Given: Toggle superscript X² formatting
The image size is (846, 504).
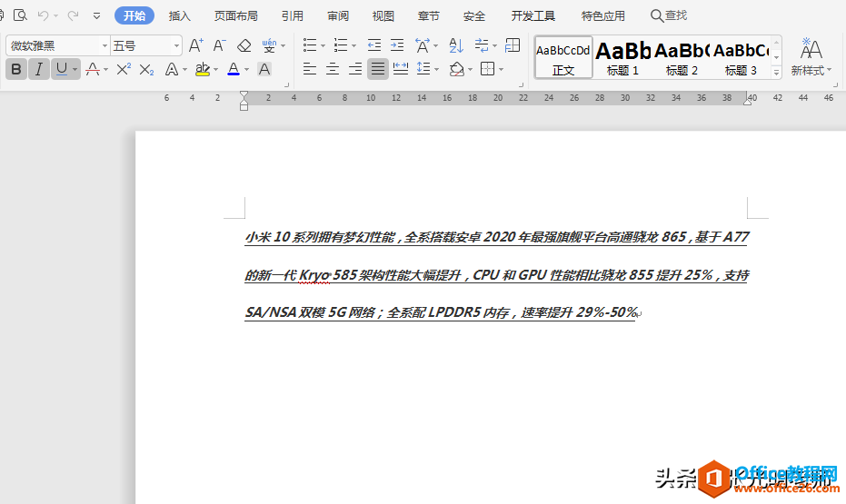Looking at the screenshot, I should (124, 69).
